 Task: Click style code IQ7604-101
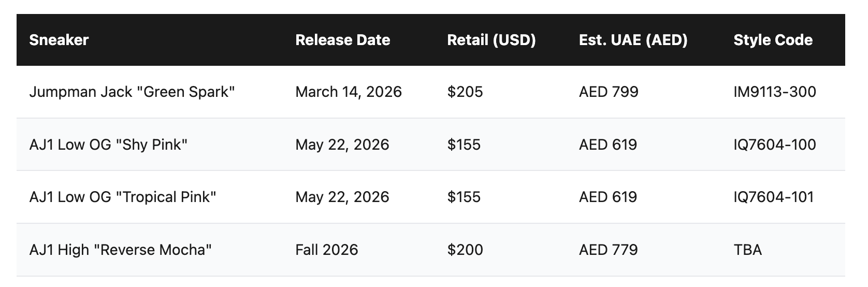774,197
